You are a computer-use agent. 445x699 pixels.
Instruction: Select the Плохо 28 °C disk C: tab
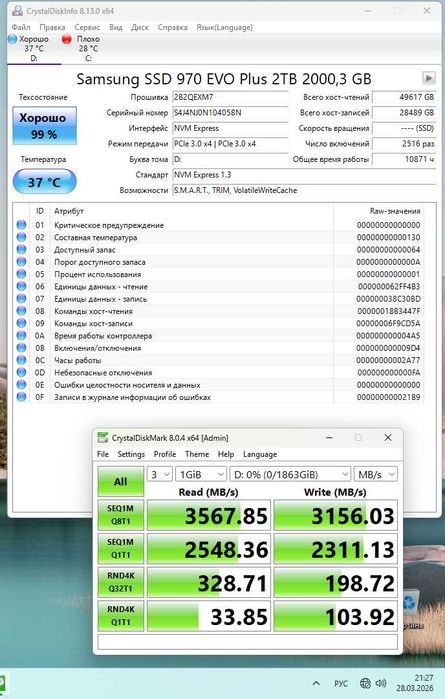(87, 49)
